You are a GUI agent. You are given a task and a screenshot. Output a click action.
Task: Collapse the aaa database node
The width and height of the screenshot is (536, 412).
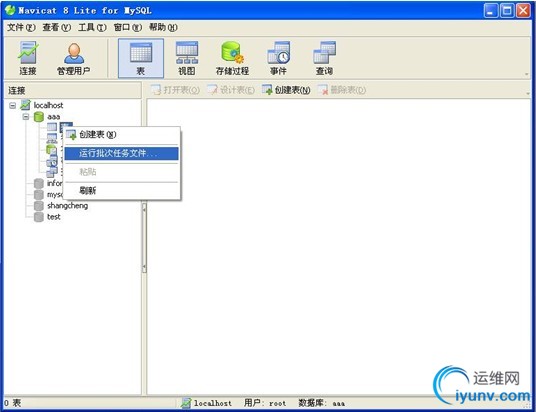pyautogui.click(x=26, y=117)
